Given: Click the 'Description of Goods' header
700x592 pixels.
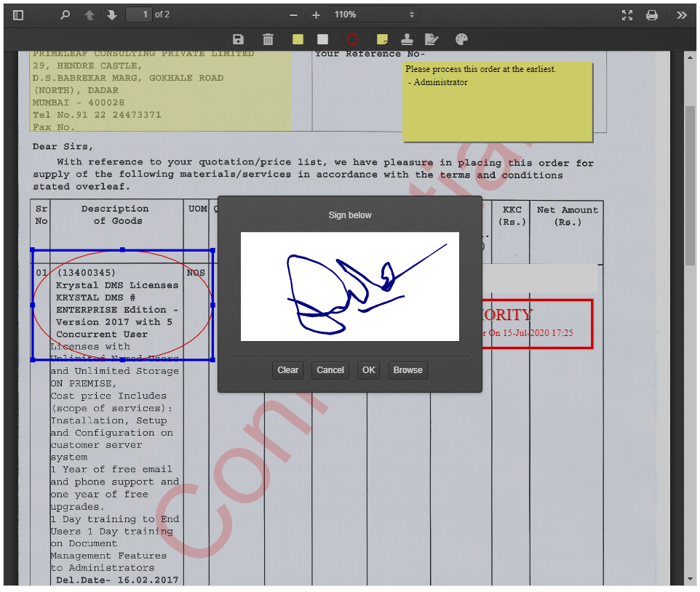Looking at the screenshot, I should [x=115, y=215].
